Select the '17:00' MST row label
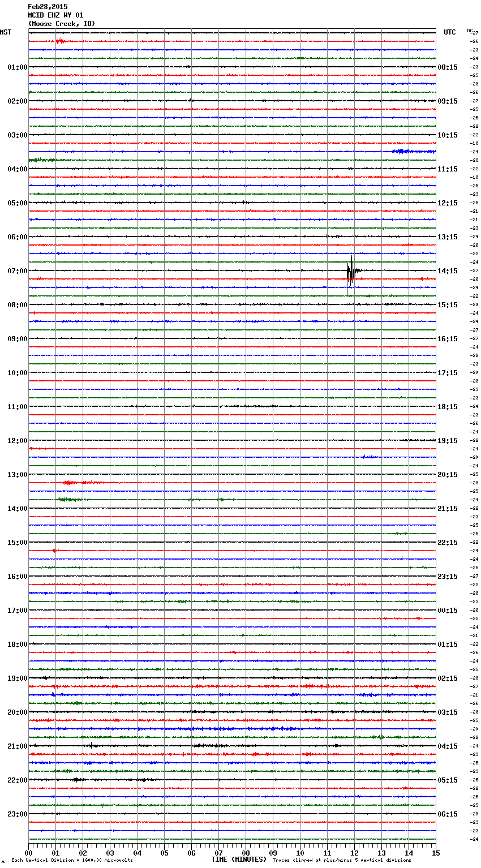Image resolution: width=481 pixels, height=868 pixels. (x=18, y=611)
